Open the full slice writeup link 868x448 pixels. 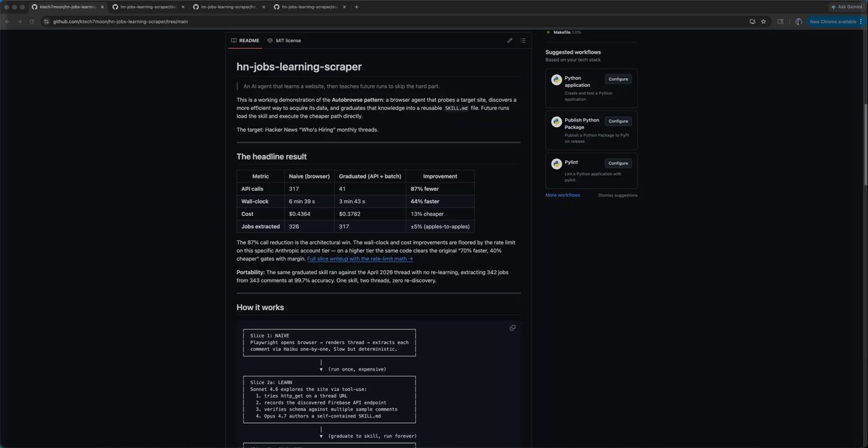click(x=360, y=259)
